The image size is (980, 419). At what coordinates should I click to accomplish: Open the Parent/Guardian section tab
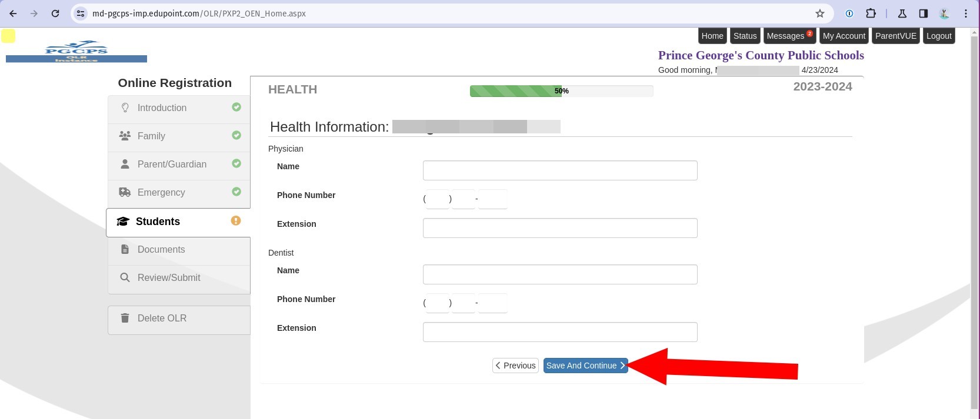click(x=172, y=165)
